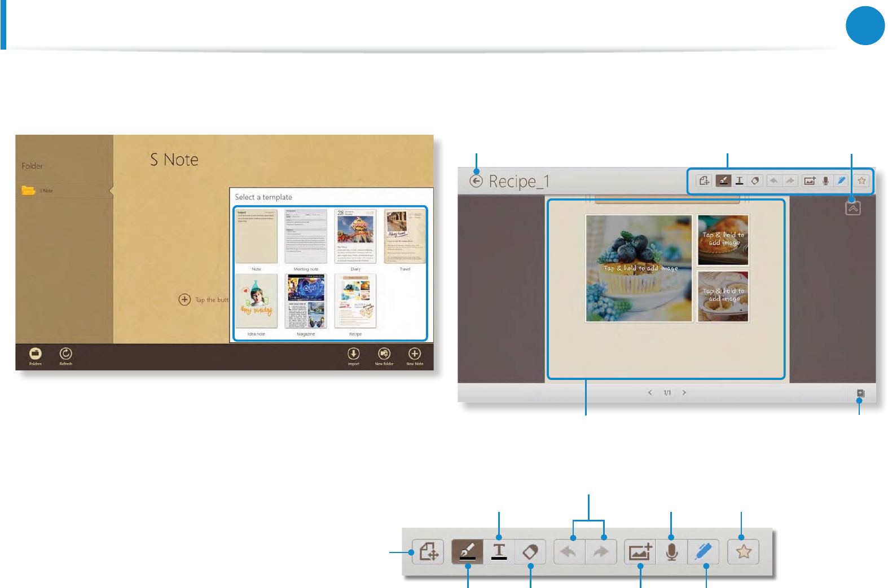Click the "S Note" heading text
This screenshot has height=588, width=888.
pos(174,160)
